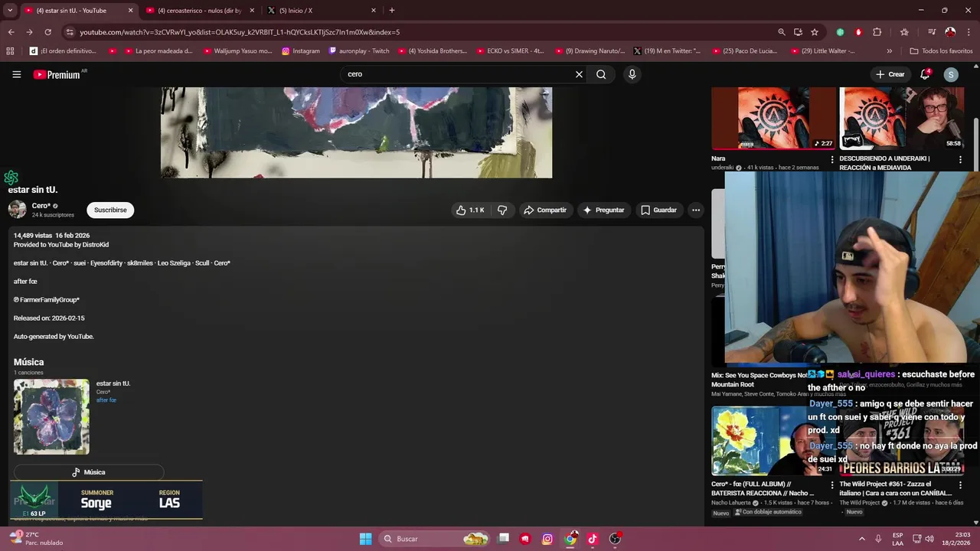Open Nara video thumbnail
Screen dimensions: 980x551
tap(773, 119)
